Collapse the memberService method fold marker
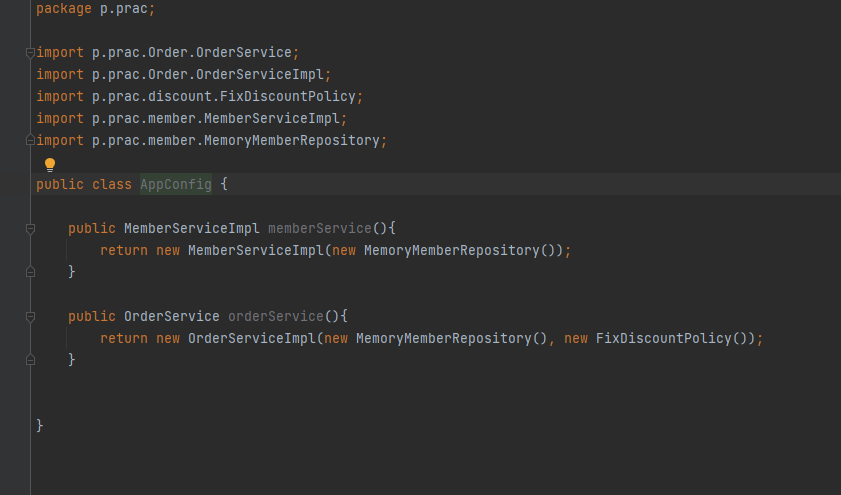The image size is (841, 495). click(x=31, y=228)
